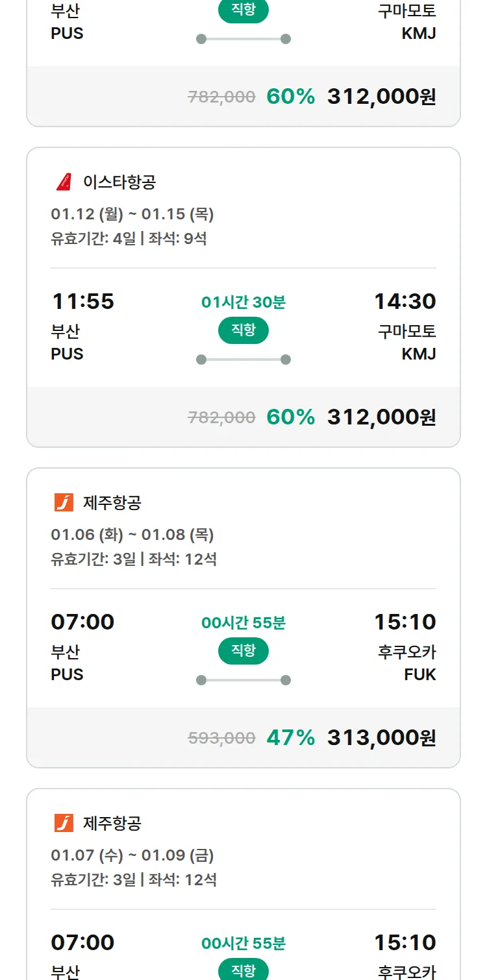Screen dimensions: 487x980
Task: Click the Eastar Jet airline logo
Action: (x=64, y=182)
